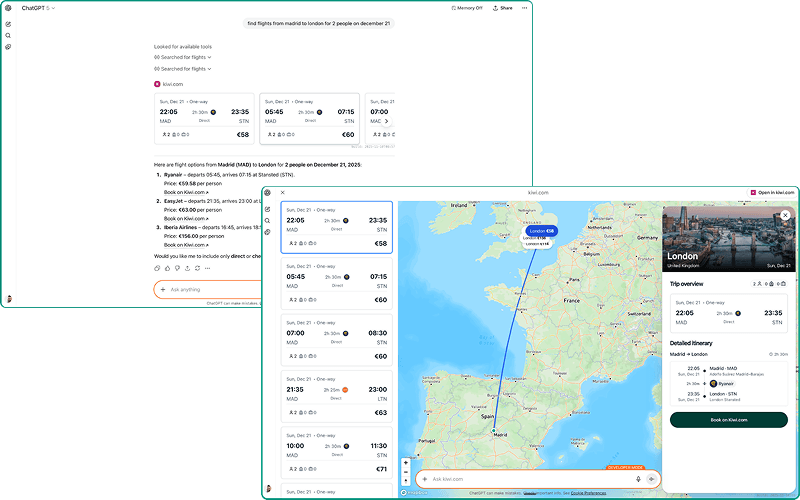The height and width of the screenshot is (500, 800).
Task: Zoom in on the map with plus button
Action: click(x=406, y=463)
